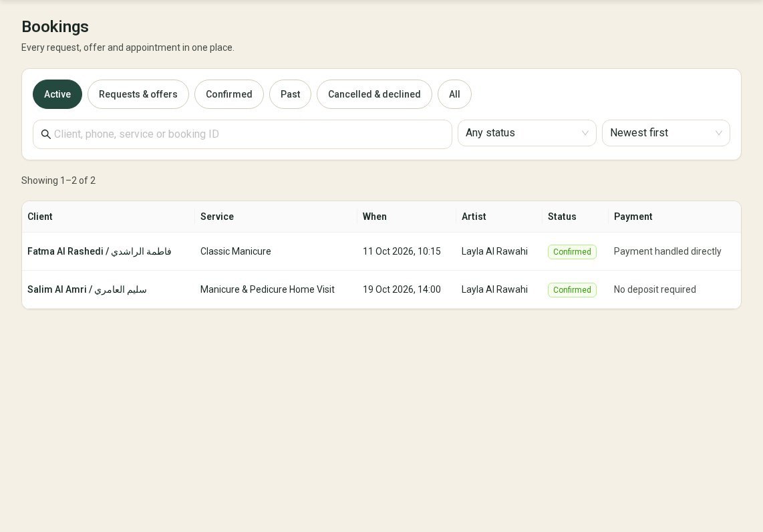The height and width of the screenshot is (532, 763).
Task: Click the Bookings page heading
Action: [x=55, y=27]
